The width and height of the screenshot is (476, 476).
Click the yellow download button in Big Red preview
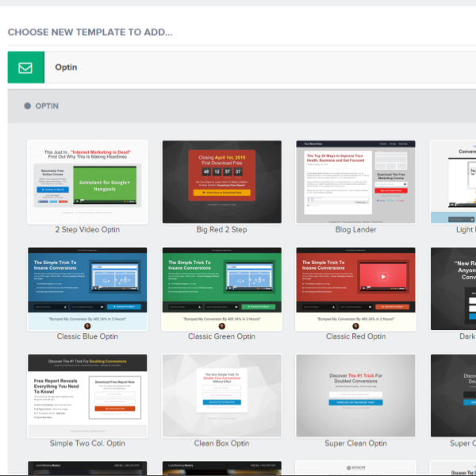[222, 193]
